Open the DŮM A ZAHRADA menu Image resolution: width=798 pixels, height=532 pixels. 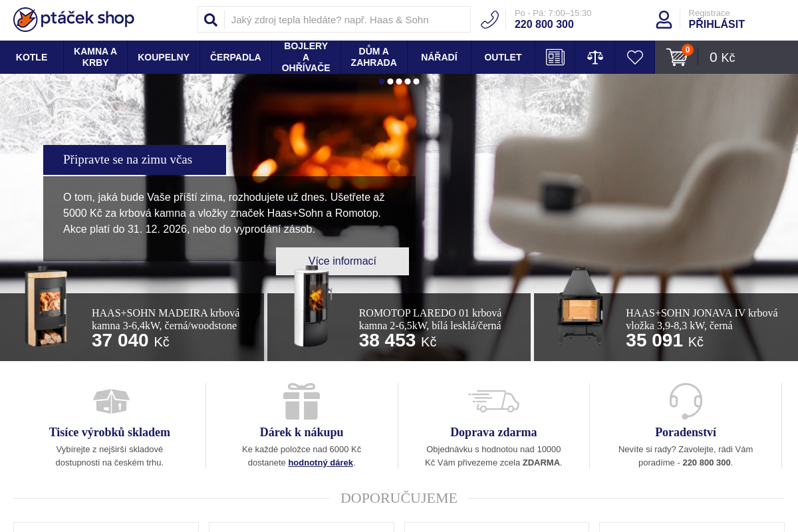pos(374,57)
